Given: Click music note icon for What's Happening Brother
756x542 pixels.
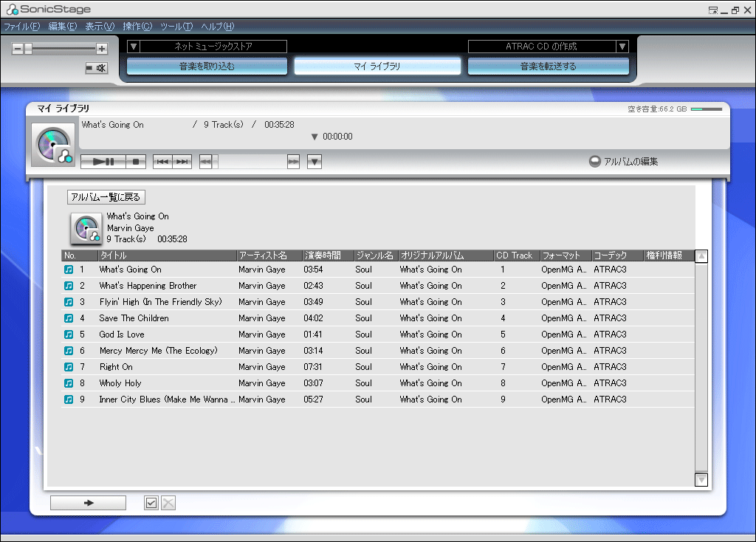Looking at the screenshot, I should [69, 286].
